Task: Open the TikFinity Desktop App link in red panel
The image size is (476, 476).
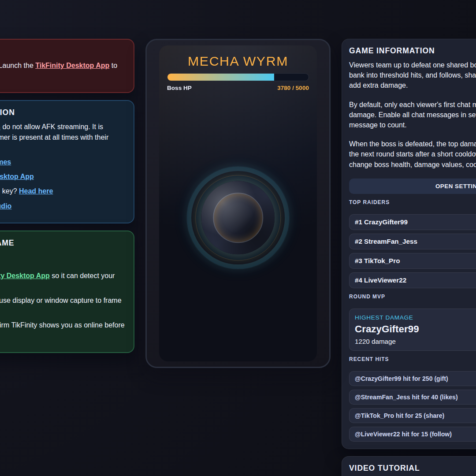Action: 72,65
